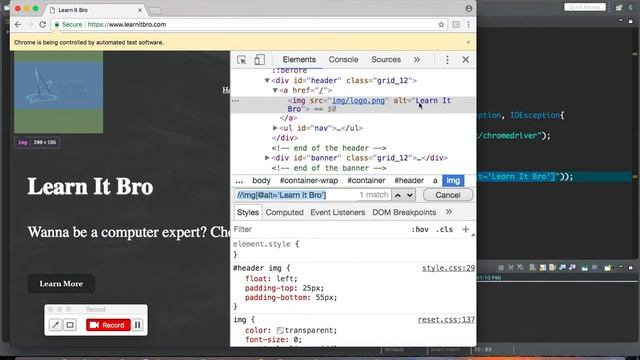Image resolution: width=640 pixels, height=360 pixels.
Task: Click the Learn More button
Action: click(61, 284)
